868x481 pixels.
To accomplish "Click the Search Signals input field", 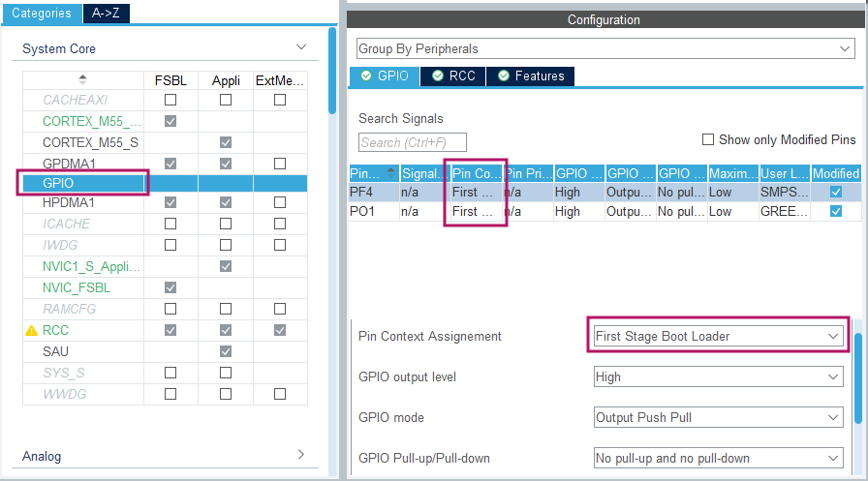I will [x=412, y=142].
